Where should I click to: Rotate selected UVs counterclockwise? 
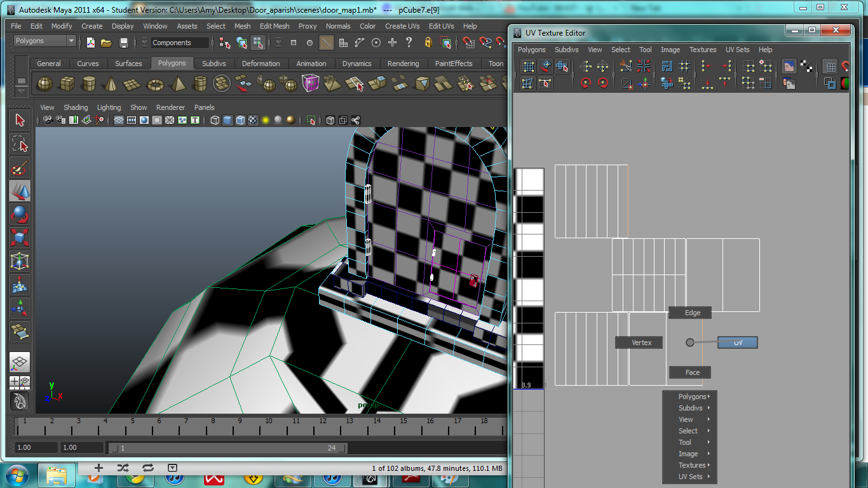[585, 83]
